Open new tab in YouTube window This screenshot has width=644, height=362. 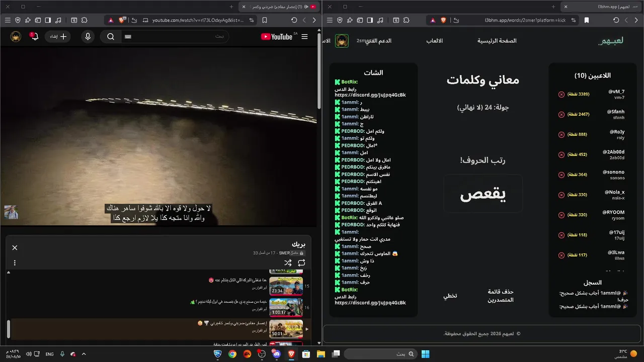[x=231, y=7]
